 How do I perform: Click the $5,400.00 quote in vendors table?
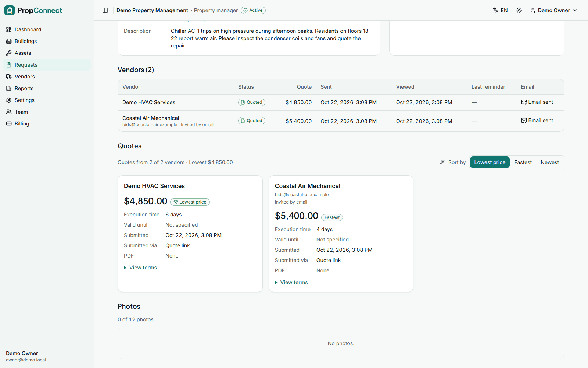click(298, 121)
